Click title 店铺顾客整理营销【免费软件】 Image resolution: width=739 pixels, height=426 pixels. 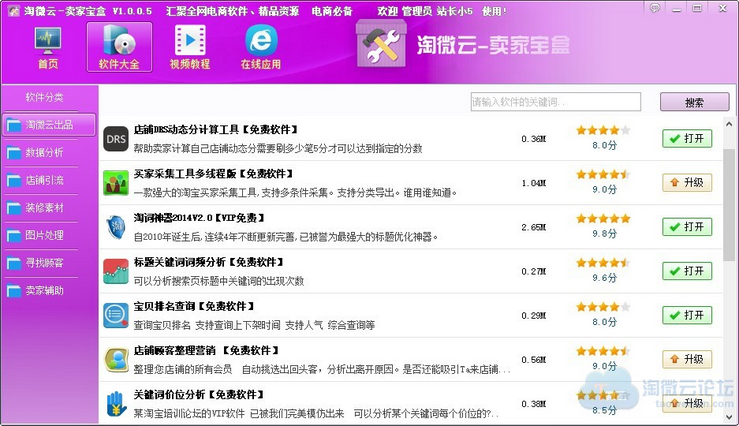point(206,351)
